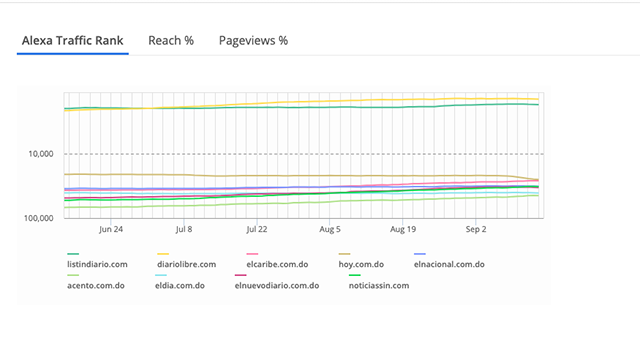Switch to the Reach % tab
This screenshot has height=363, width=640.
(171, 40)
